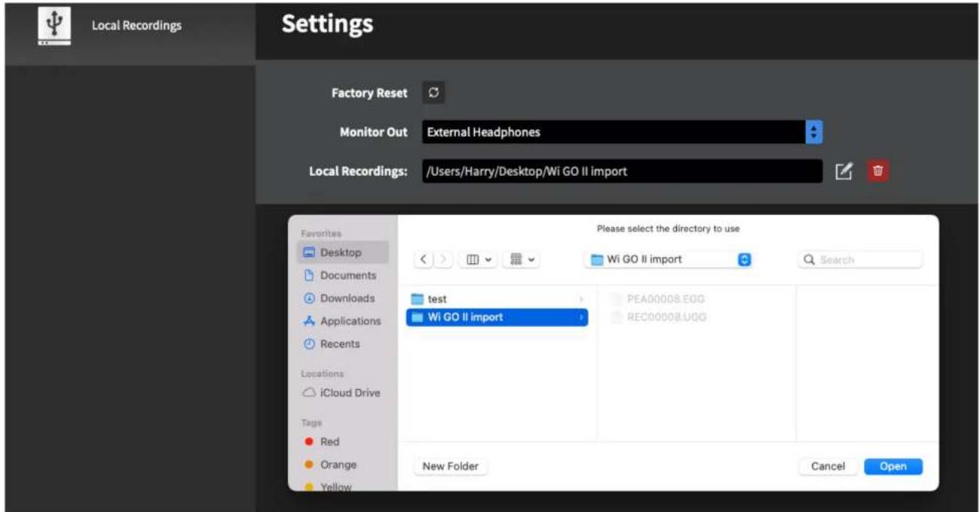Screen dimensions: 980x512
Task: Expand the test folder chevron
Action: tap(581, 299)
